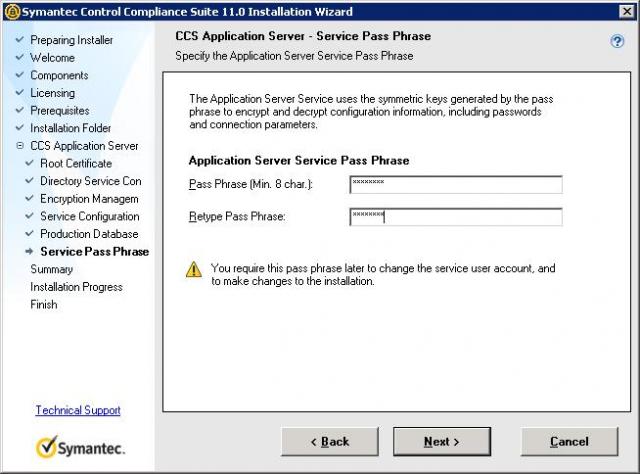The height and width of the screenshot is (474, 640).
Task: Go to the Summary step
Action: [x=51, y=269]
